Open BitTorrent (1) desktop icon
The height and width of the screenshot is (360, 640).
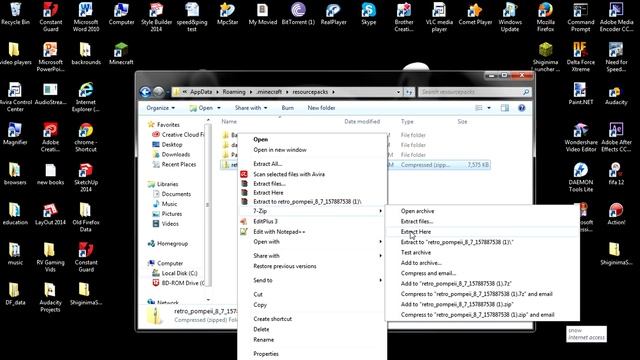tap(298, 13)
